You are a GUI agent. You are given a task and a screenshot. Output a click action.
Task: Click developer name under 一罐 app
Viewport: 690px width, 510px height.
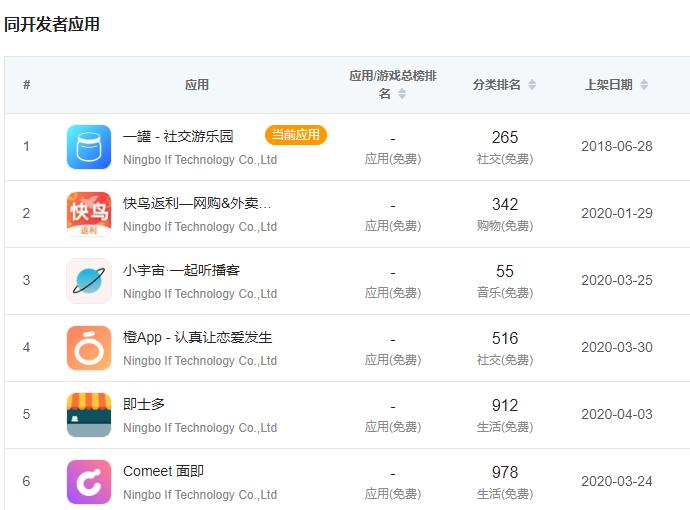(x=200, y=160)
